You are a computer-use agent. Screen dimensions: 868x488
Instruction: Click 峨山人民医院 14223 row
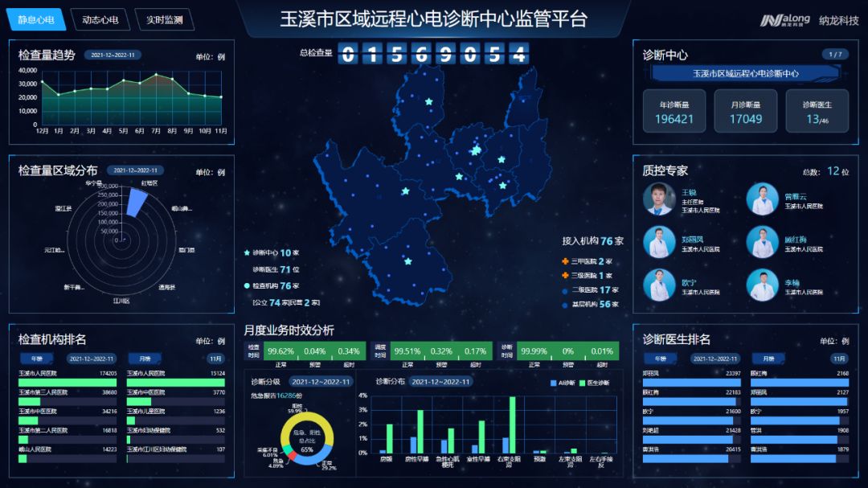pyautogui.click(x=68, y=455)
